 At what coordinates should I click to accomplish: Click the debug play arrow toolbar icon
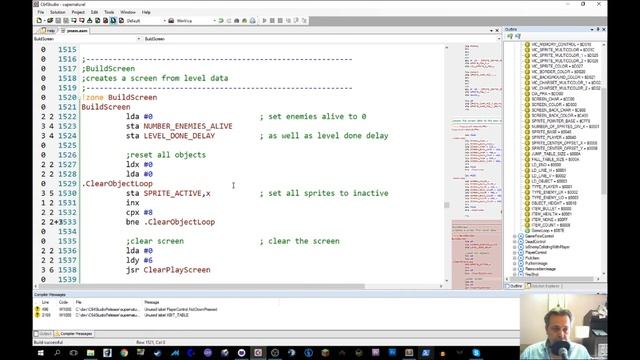264,20
